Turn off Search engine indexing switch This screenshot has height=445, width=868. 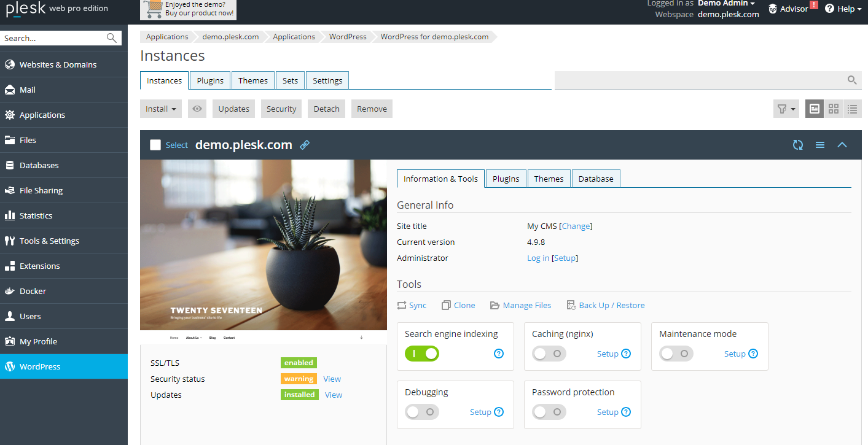click(x=422, y=354)
